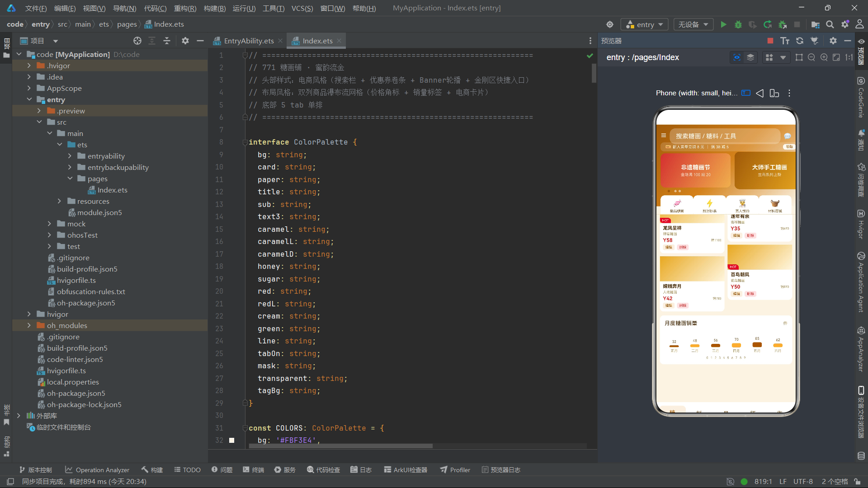
Task: Open IDE settings gear in main toolbar
Action: (x=845, y=24)
